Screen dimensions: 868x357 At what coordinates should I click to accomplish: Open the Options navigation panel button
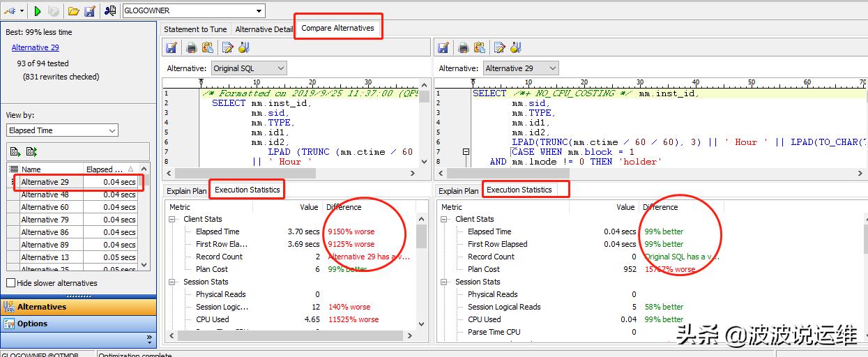click(x=78, y=324)
